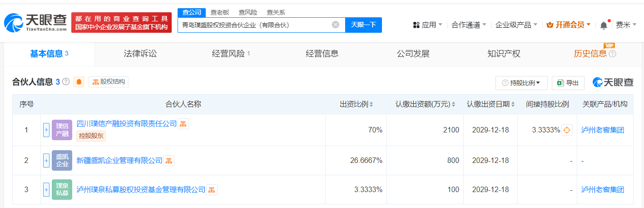Select the 查关系 search tab
644x208 pixels.
tap(276, 12)
